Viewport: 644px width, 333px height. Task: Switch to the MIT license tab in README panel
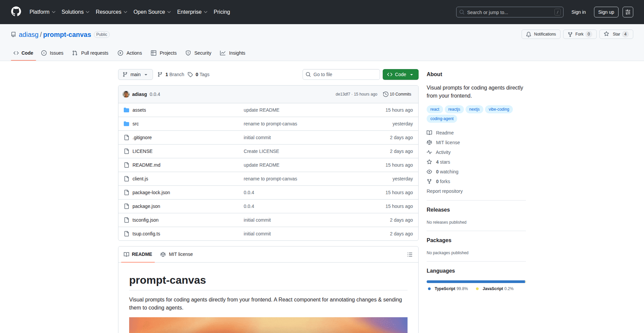(177, 254)
